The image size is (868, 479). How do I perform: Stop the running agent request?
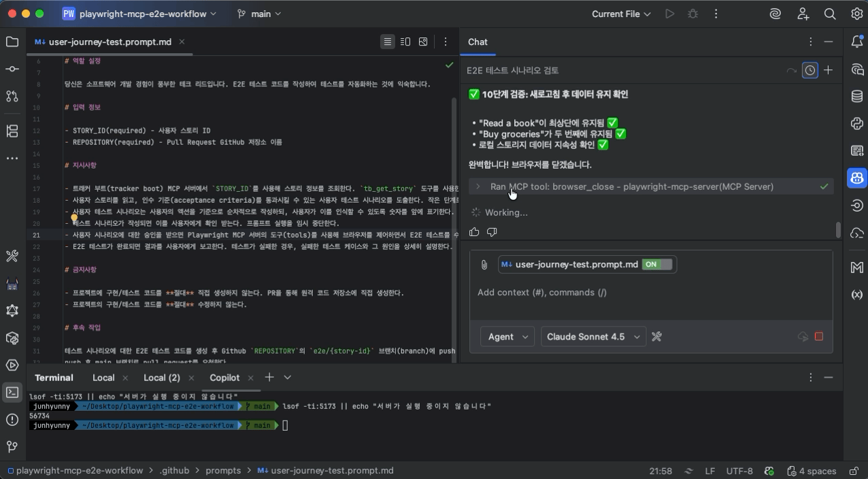819,337
